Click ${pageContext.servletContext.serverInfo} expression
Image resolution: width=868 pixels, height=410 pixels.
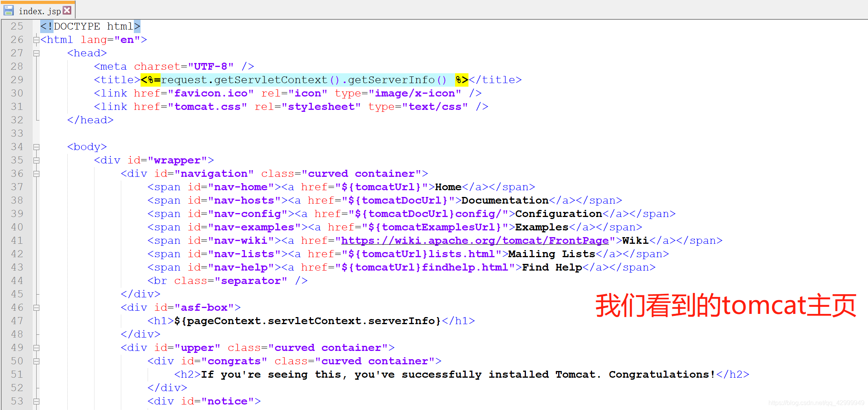tap(307, 321)
